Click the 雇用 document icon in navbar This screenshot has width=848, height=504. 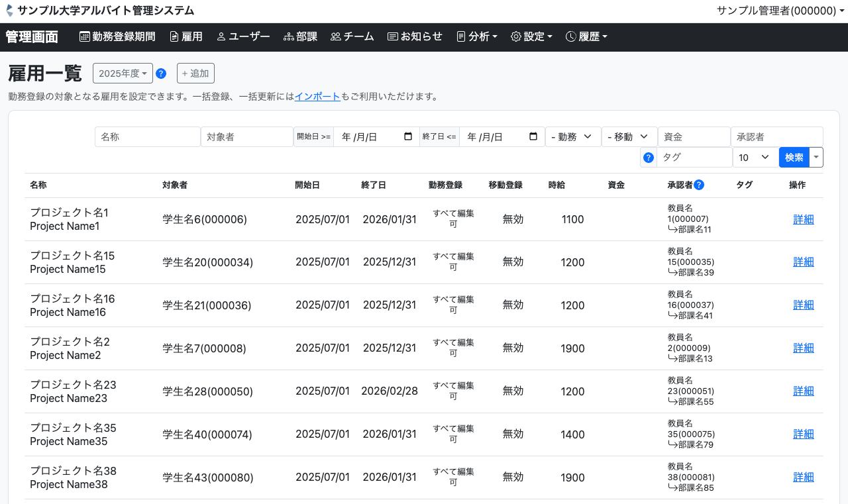(x=174, y=37)
